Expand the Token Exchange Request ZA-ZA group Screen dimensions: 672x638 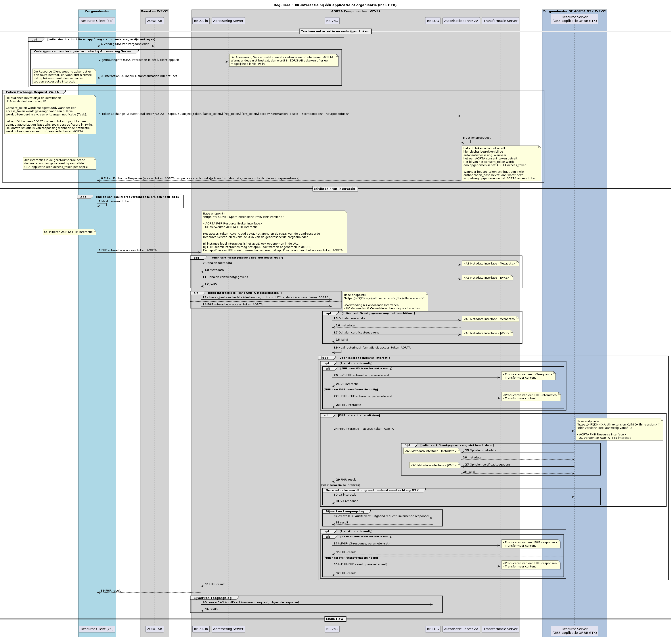32,92
